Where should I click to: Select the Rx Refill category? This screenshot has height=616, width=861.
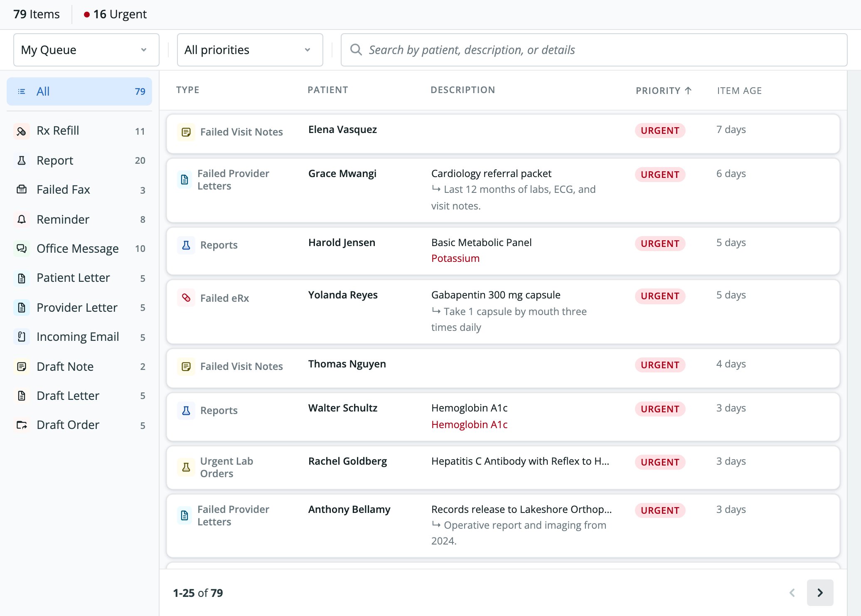coord(79,131)
